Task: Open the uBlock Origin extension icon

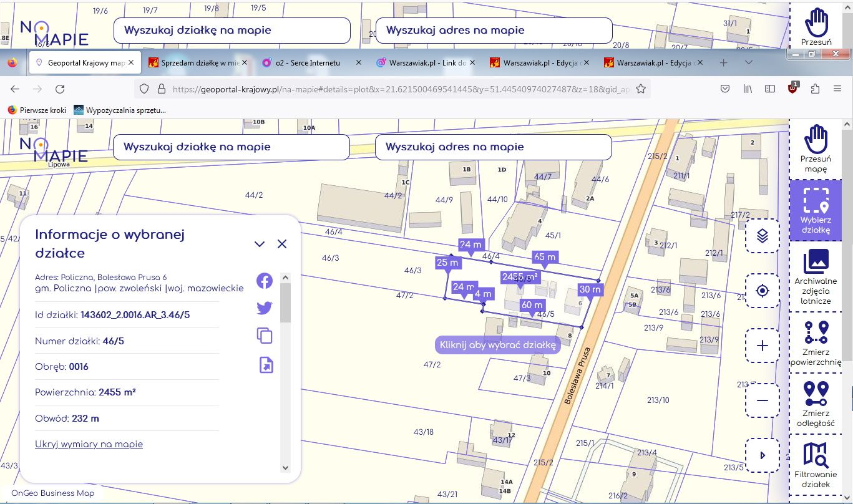Action: pyautogui.click(x=793, y=88)
